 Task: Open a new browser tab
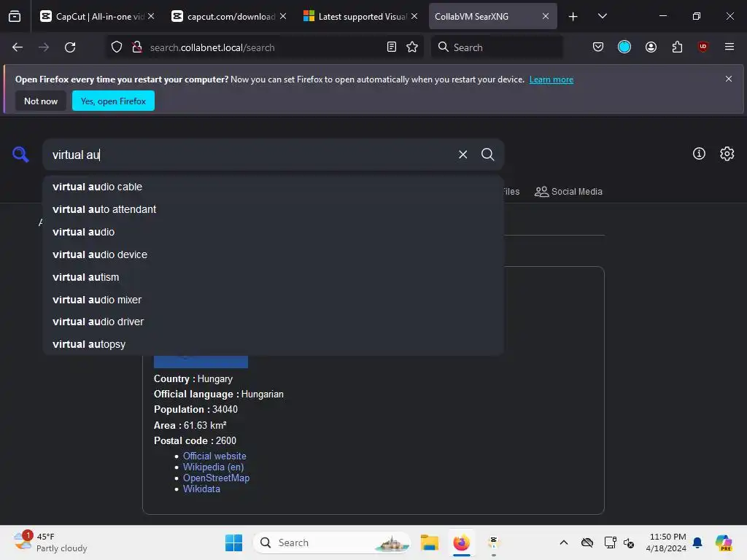point(573,16)
